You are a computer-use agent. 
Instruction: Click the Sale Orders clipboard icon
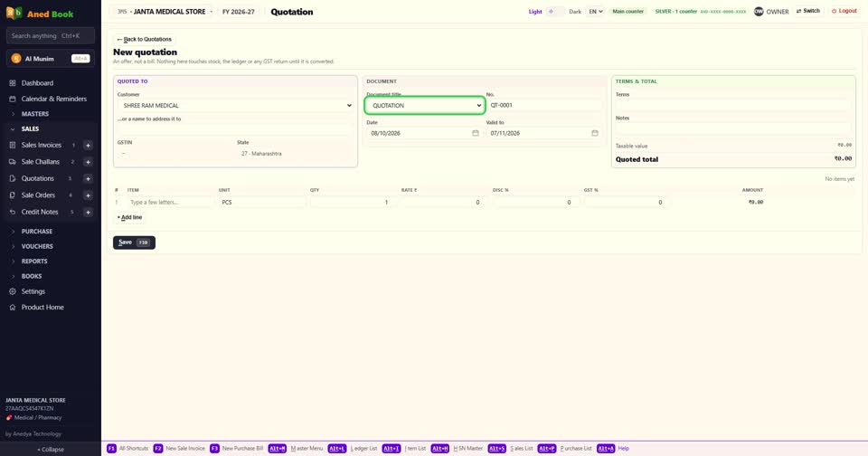tap(12, 195)
